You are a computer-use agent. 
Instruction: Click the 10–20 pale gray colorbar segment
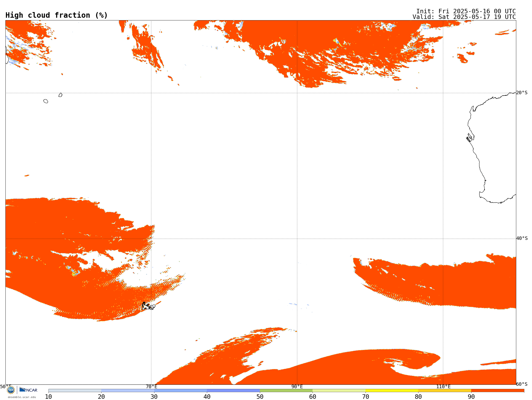[75, 391]
